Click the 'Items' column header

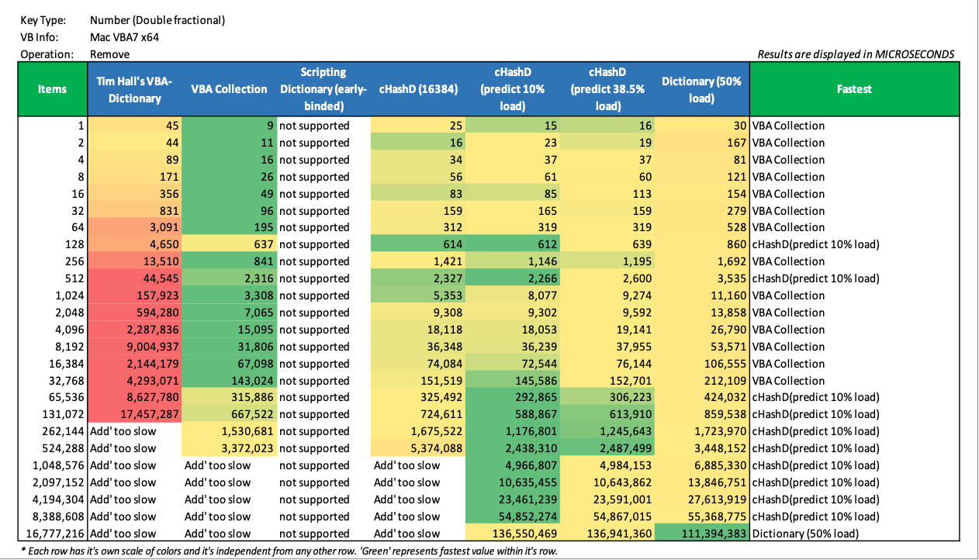pyautogui.click(x=52, y=89)
